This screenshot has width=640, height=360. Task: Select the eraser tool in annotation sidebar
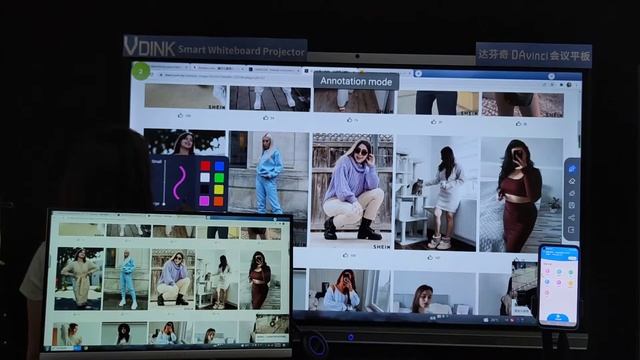(572, 181)
